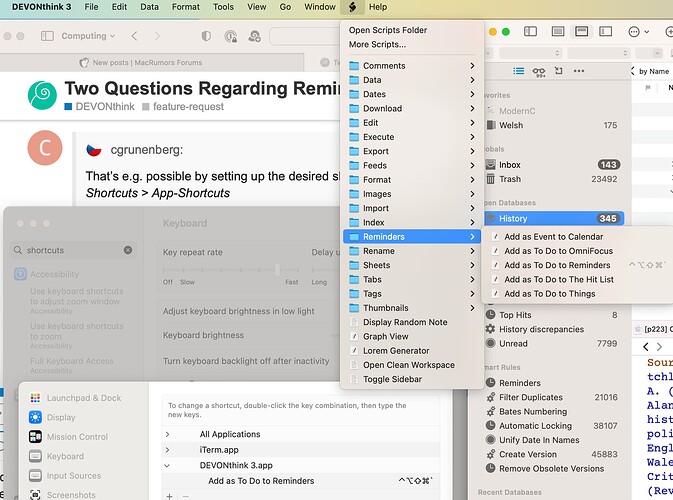Run Display Random Note script
The height and width of the screenshot is (500, 673).
click(x=405, y=322)
